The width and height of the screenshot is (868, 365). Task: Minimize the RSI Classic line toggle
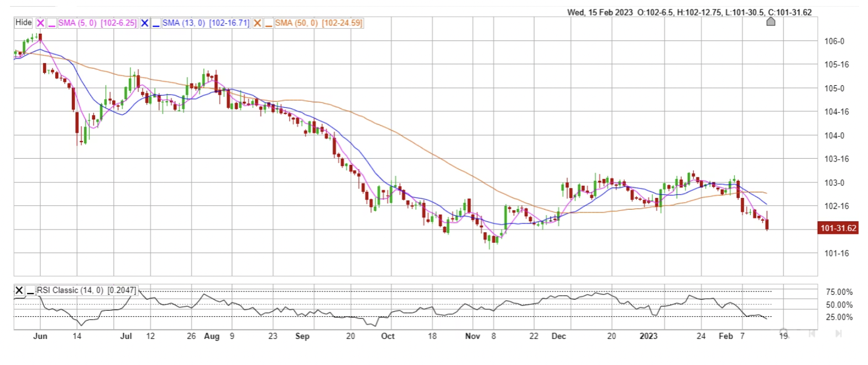[x=30, y=290]
